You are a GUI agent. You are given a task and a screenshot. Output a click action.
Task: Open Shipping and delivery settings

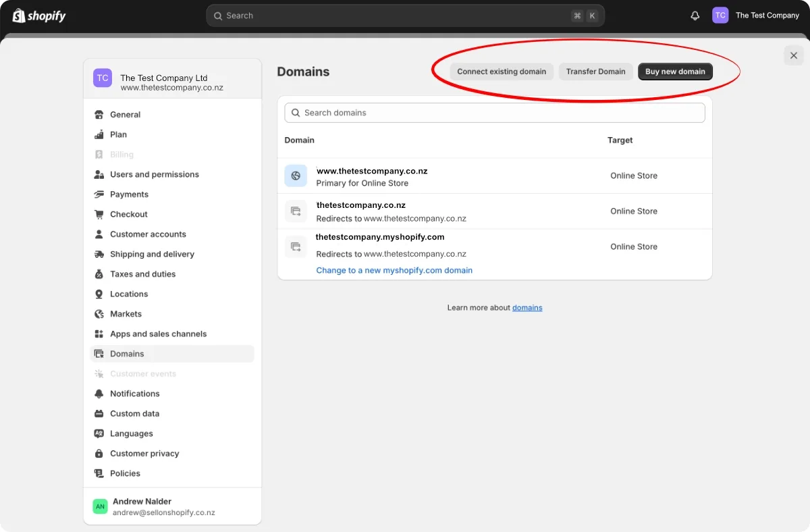[152, 254]
